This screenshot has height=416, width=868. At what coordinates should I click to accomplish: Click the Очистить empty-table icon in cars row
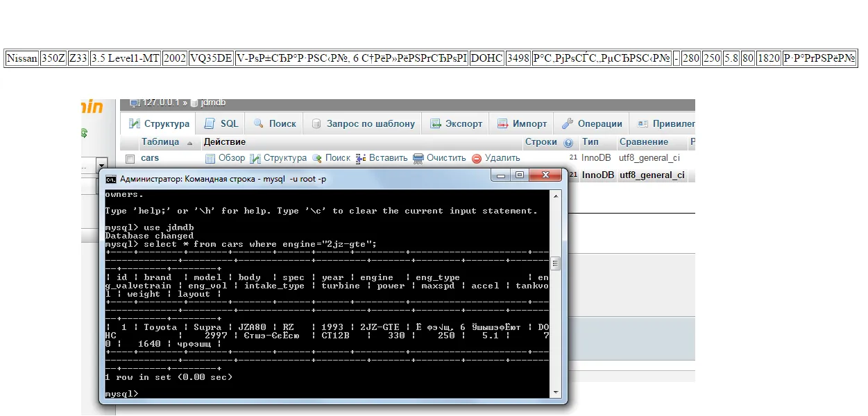pos(418,158)
